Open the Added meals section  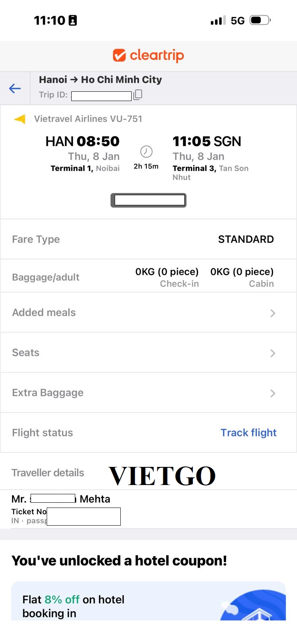coord(44,313)
